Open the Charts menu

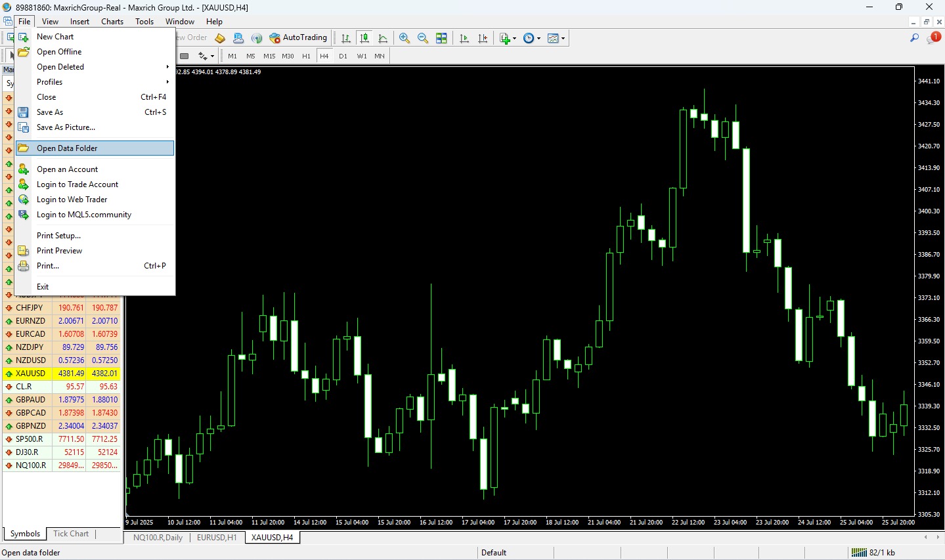coord(112,22)
